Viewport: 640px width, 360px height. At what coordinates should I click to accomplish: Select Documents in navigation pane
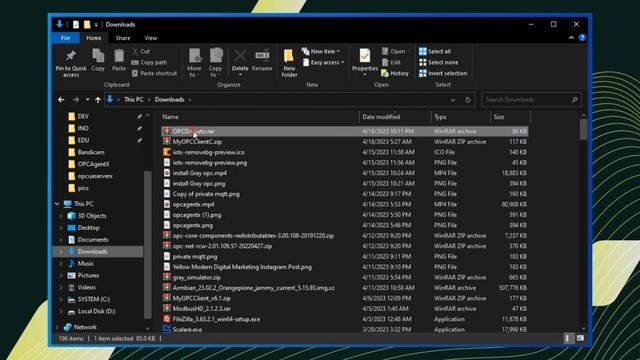point(93,240)
